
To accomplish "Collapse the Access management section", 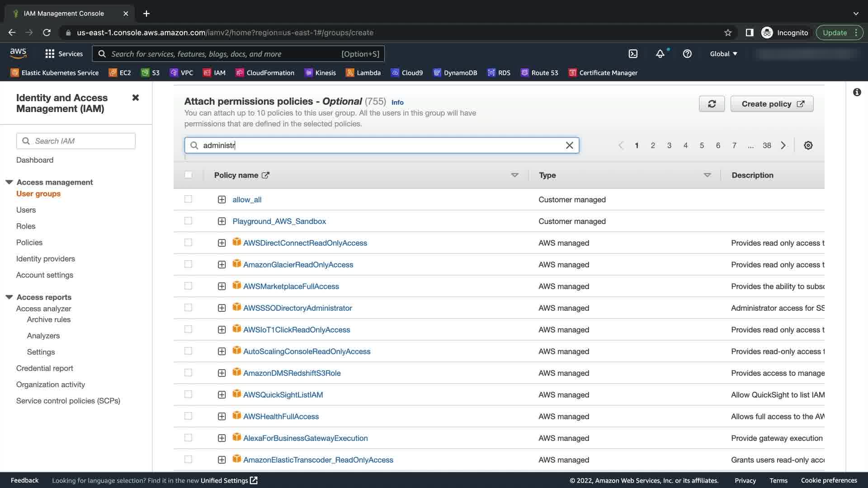I will 9,182.
